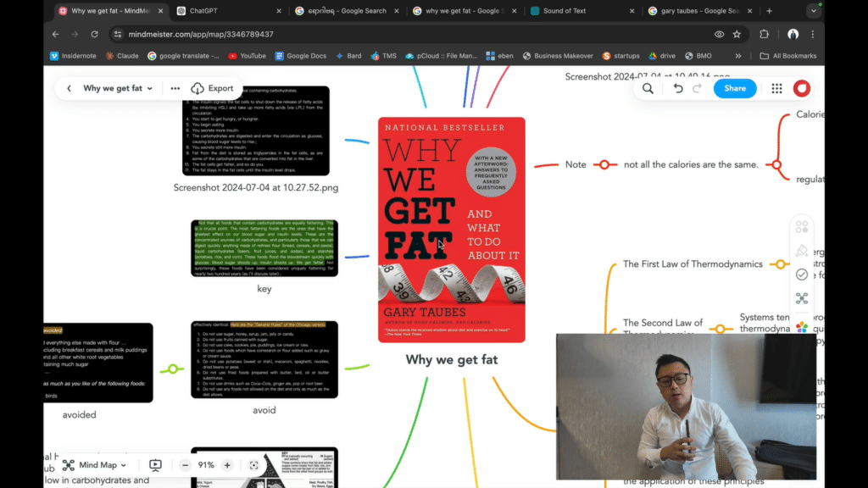The image size is (868, 488).
Task: Open the Google Docs bookmark
Action: 301,56
